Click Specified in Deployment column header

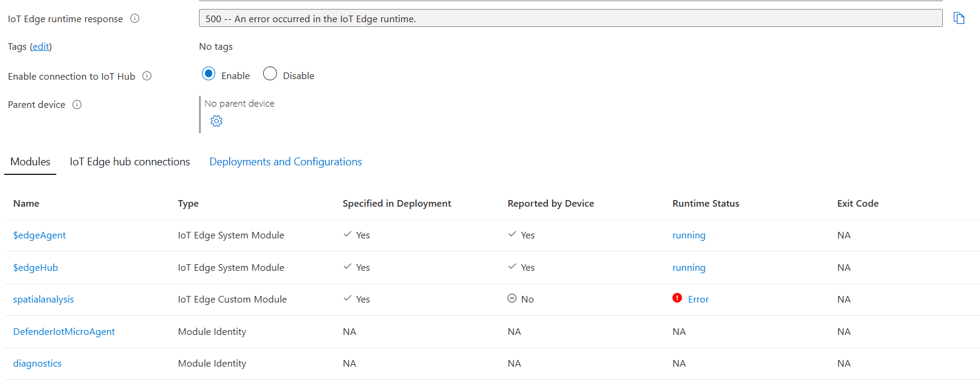click(x=397, y=204)
